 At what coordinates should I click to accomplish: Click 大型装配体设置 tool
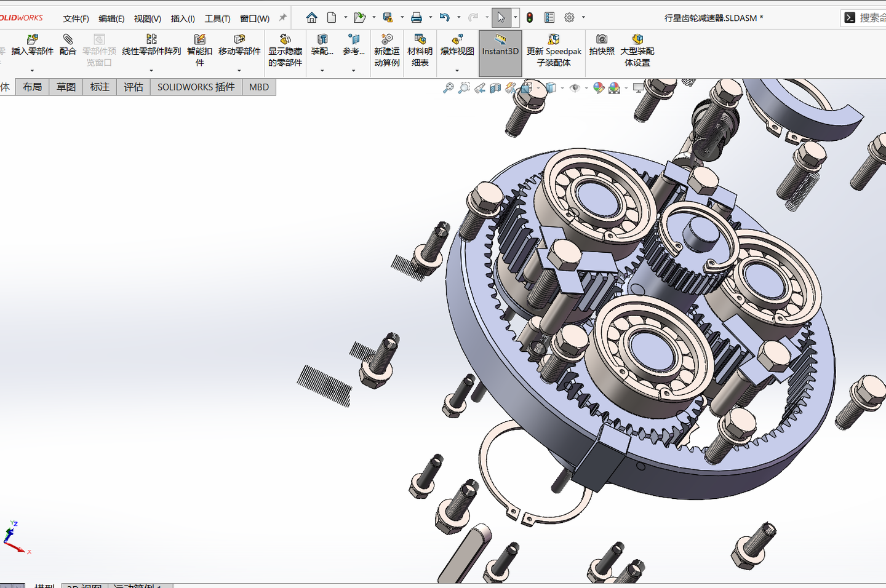pos(637,50)
